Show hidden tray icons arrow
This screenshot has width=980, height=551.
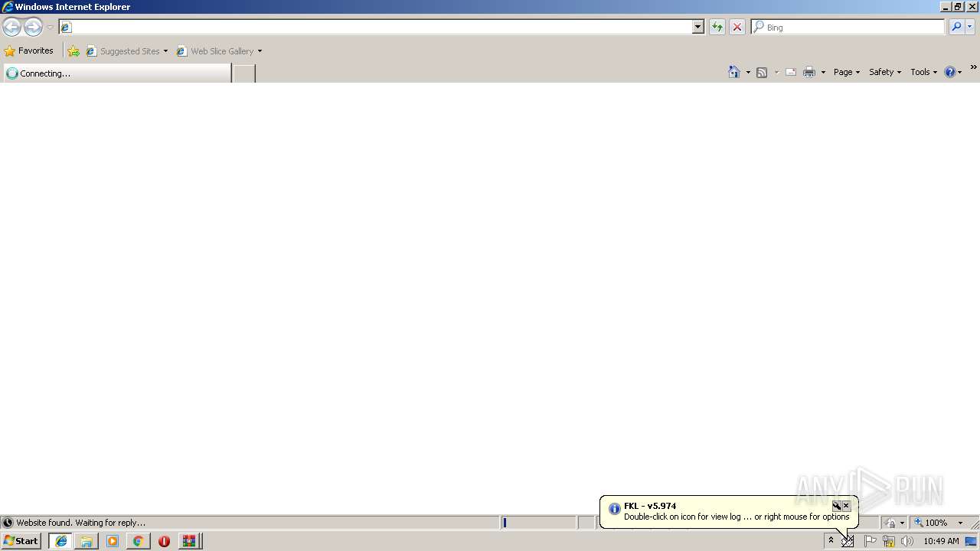click(x=831, y=540)
